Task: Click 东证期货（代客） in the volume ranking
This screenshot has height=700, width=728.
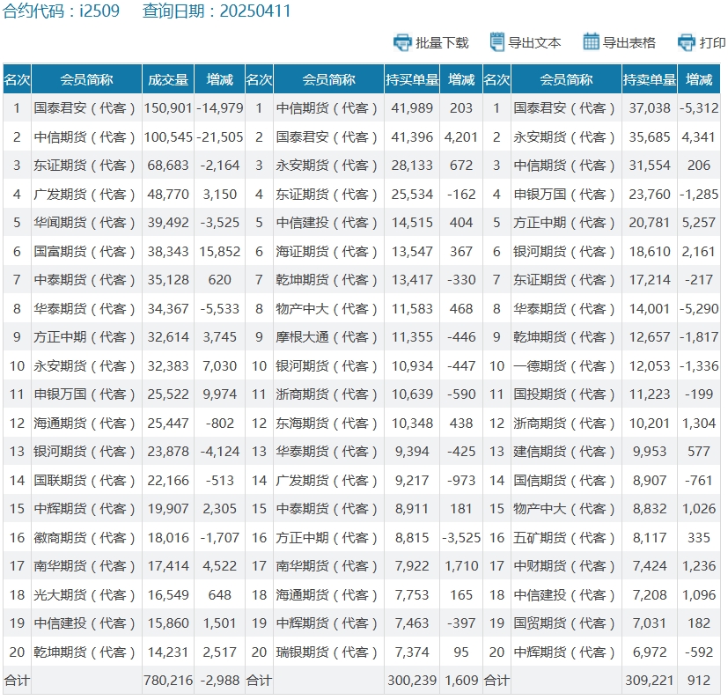Action: (85, 166)
